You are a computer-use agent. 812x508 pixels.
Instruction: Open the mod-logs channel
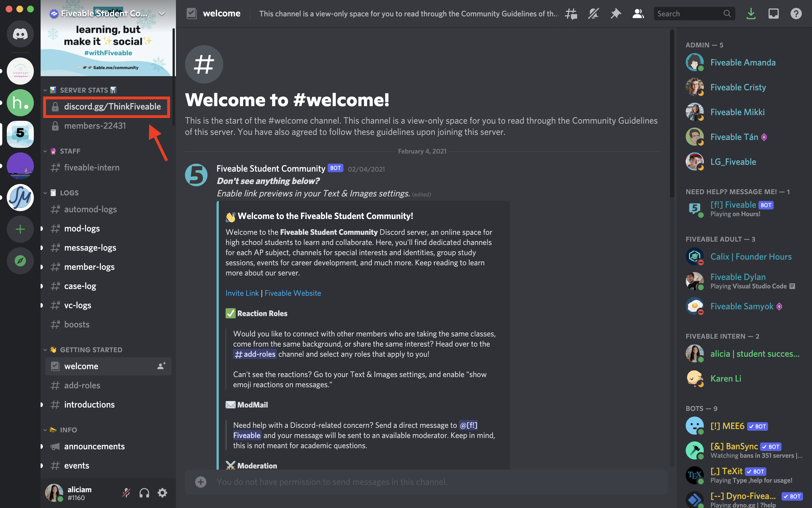(x=108, y=229)
